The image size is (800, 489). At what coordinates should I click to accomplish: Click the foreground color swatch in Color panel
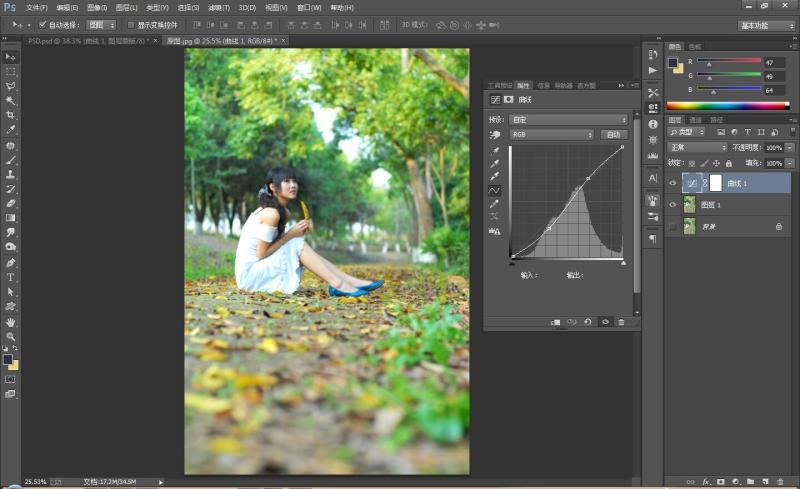pos(673,63)
